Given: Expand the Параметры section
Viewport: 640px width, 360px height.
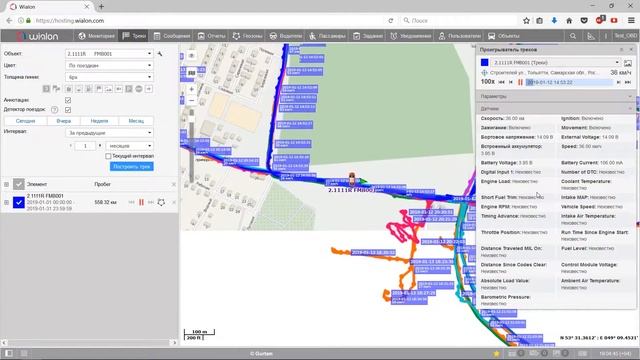Looking at the screenshot, I should pyautogui.click(x=556, y=96).
